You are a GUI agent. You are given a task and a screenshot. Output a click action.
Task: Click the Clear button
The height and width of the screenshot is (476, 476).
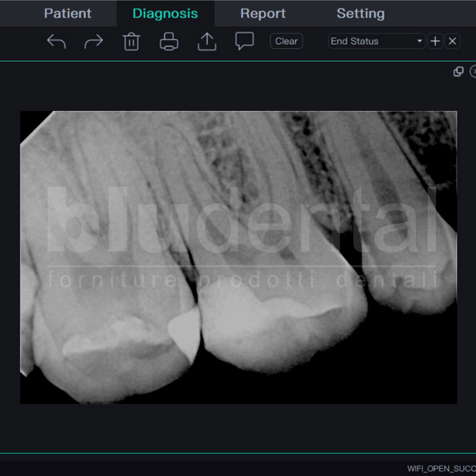coord(286,41)
